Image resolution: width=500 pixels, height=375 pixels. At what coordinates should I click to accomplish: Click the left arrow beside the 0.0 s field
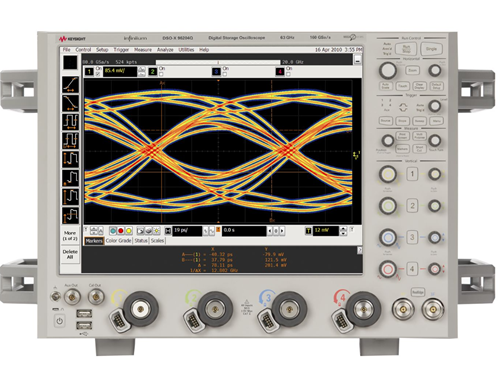coord(270,231)
